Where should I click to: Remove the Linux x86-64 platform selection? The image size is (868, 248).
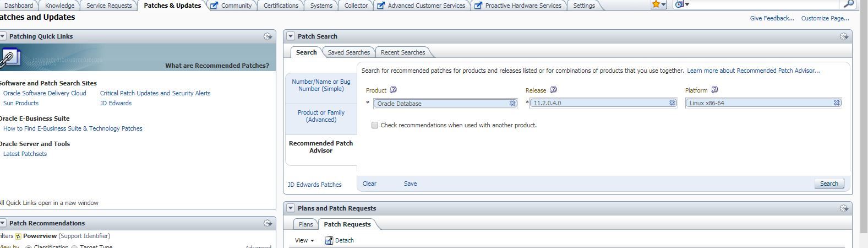837,103
